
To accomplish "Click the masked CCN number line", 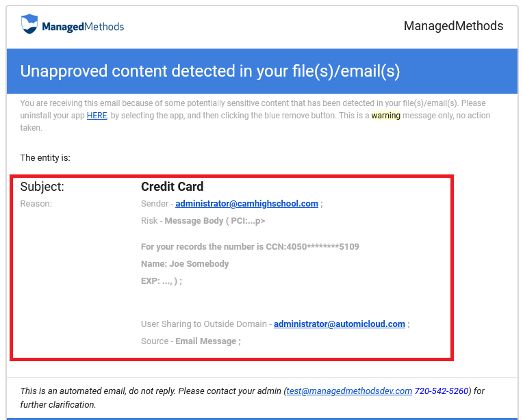I will click(x=250, y=246).
